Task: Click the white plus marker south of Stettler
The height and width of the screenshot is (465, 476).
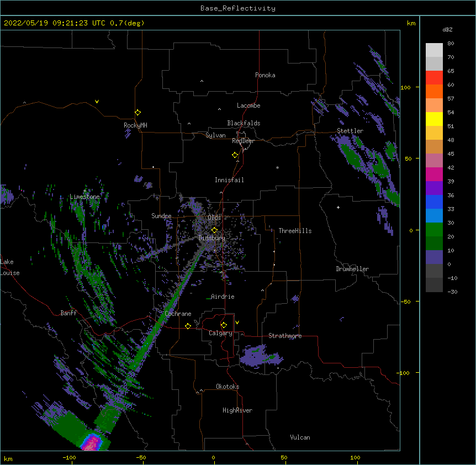Action: click(x=338, y=207)
